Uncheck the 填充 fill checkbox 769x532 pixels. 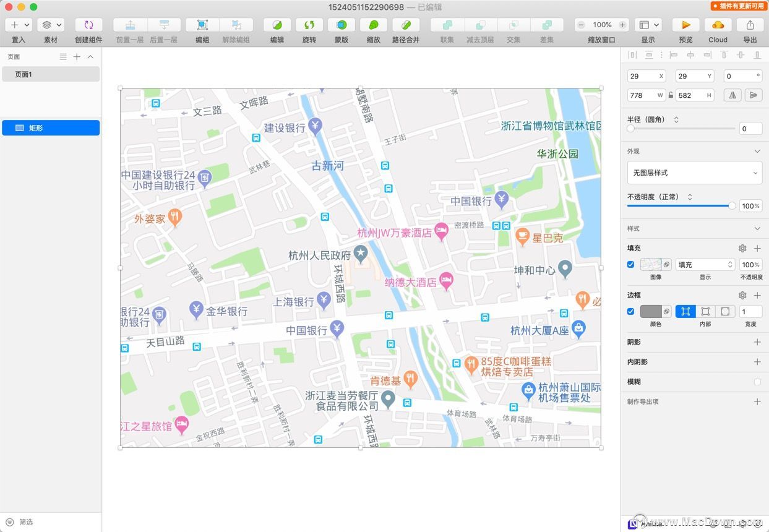coord(630,264)
